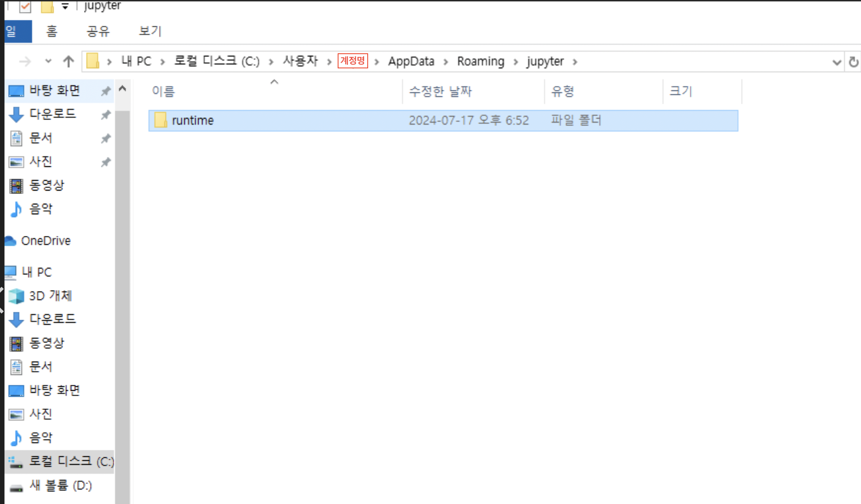Expand chevron after 사용자 breadcrumb
The image size is (861, 504).
tap(329, 62)
